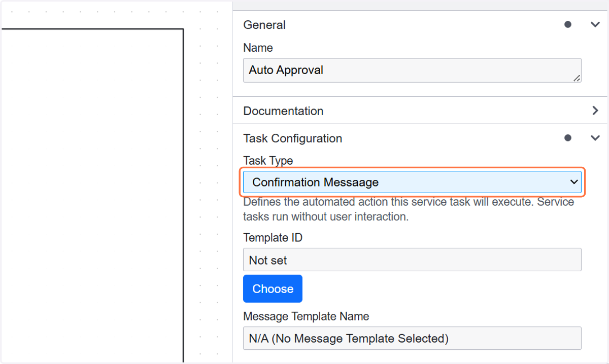Click the Task Configuration heading
The height and width of the screenshot is (364, 609).
293,138
